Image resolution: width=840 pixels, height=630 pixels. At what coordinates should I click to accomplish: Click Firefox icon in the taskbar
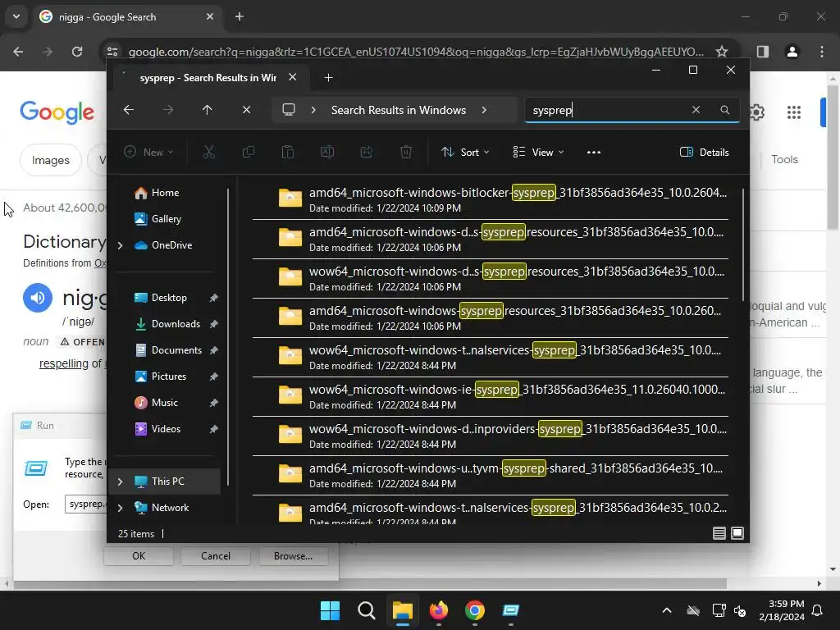[x=439, y=610]
